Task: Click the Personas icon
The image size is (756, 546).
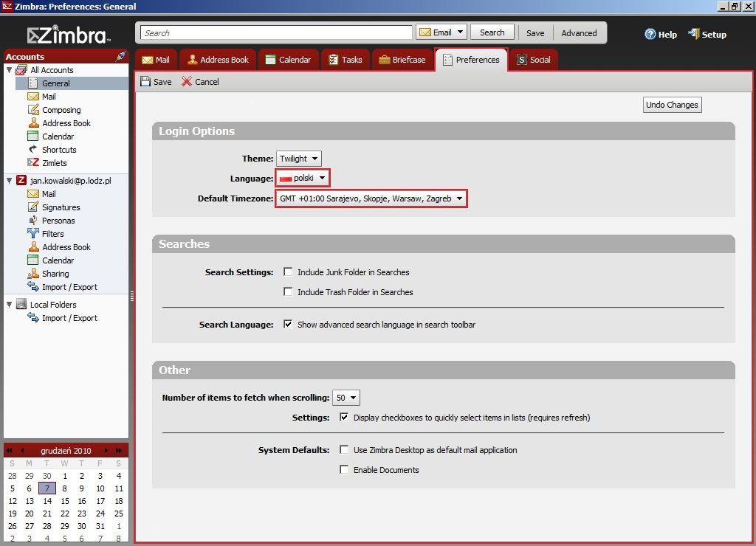Action: (x=32, y=220)
